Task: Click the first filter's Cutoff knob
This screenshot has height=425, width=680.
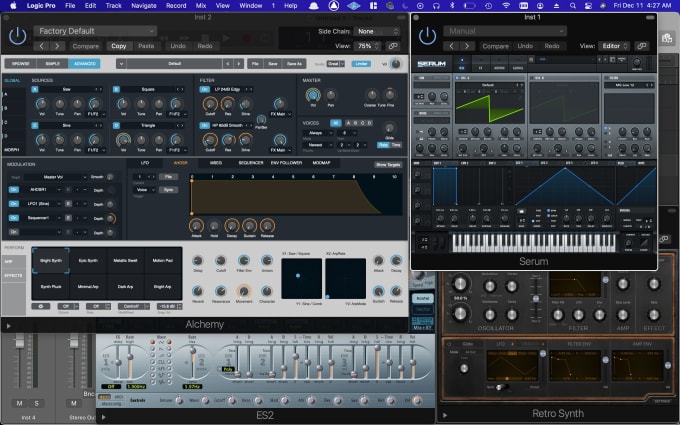Action: tap(210, 104)
